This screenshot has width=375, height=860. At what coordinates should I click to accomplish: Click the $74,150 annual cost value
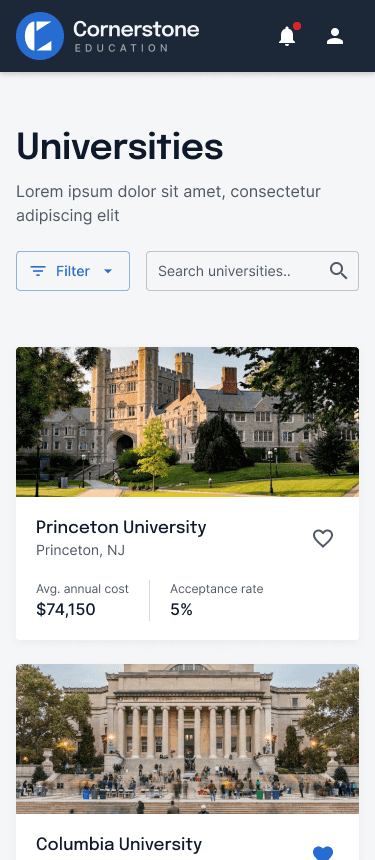66,609
